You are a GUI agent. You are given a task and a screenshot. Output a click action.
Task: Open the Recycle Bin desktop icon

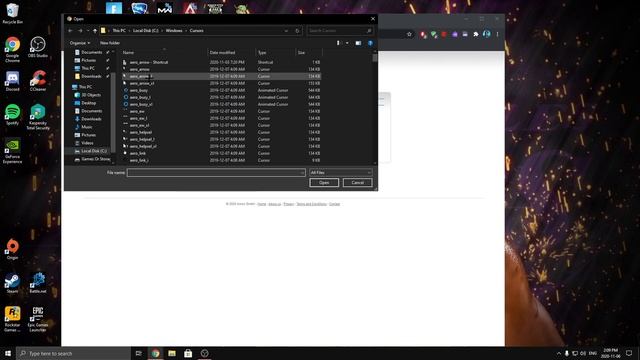[12, 13]
